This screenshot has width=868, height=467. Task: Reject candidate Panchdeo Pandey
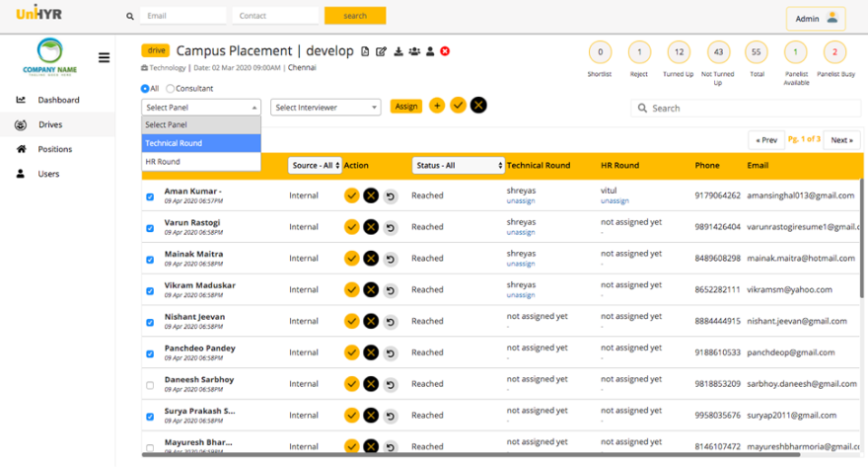pos(371,352)
